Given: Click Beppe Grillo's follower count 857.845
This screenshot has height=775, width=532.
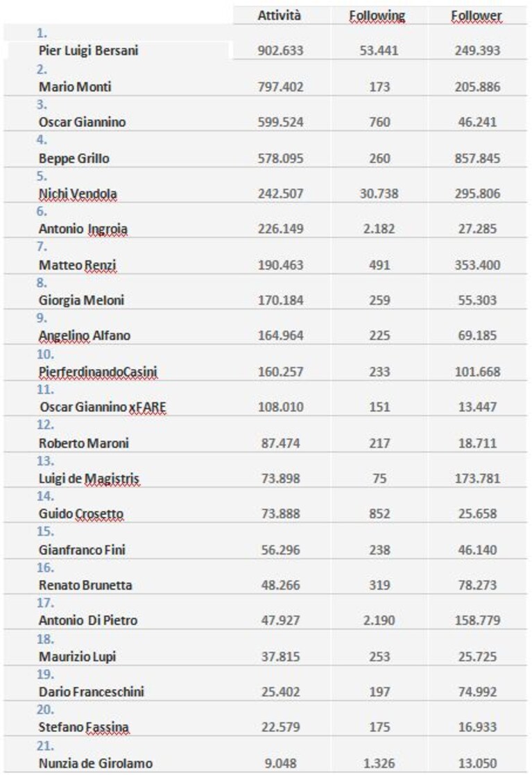Looking at the screenshot, I should coord(477,159).
